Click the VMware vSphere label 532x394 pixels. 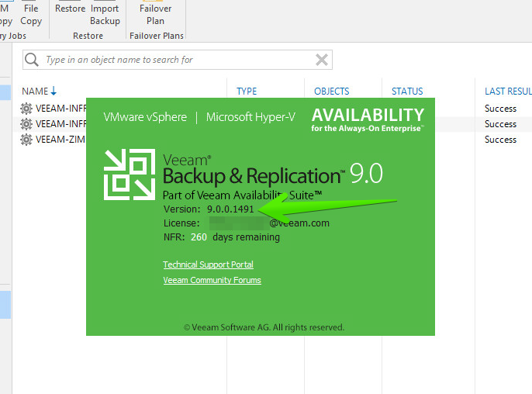pos(145,117)
